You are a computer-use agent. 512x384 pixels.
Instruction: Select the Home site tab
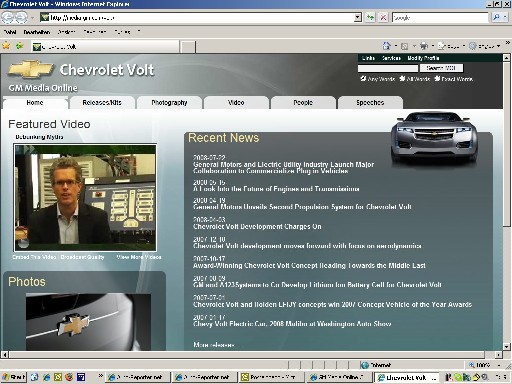[x=35, y=103]
